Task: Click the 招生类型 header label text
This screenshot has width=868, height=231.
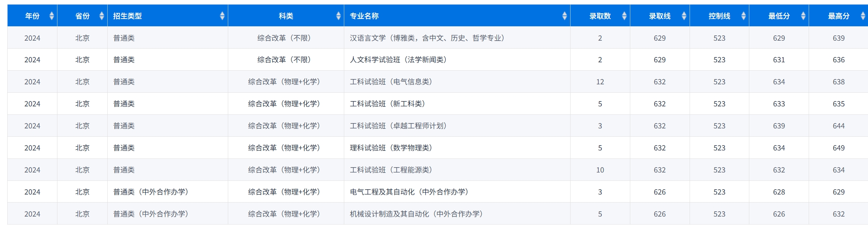Action: click(127, 16)
